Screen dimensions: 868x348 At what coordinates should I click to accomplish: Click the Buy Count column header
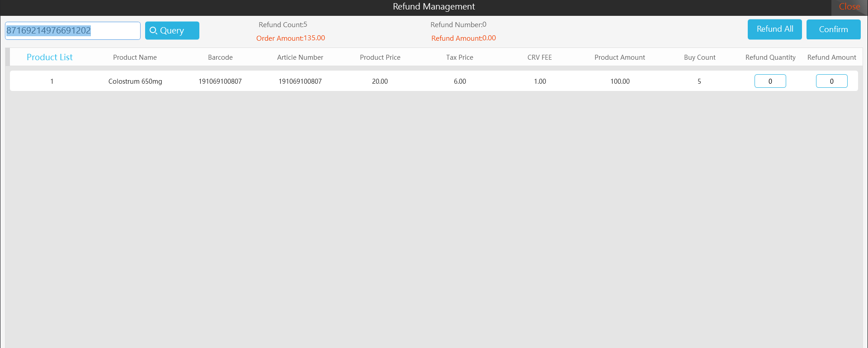click(x=699, y=57)
